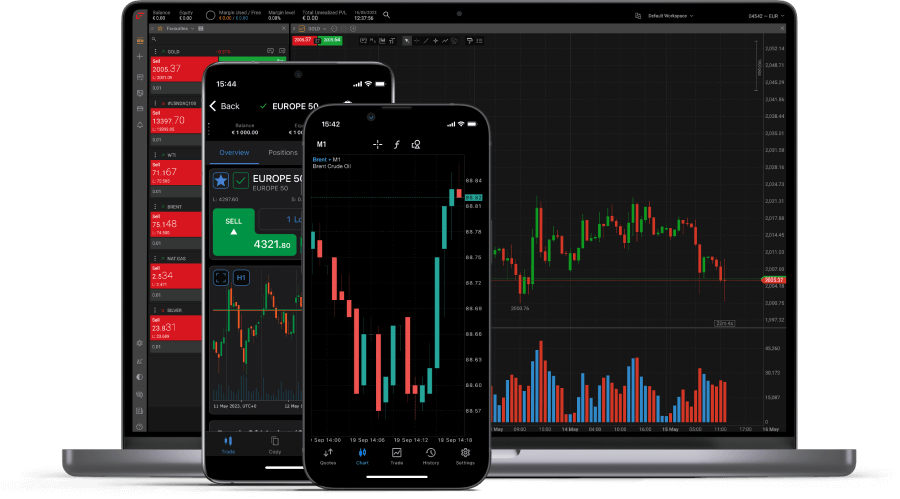Tap the green SELL 4321.80 button
The image size is (900, 499).
pyautogui.click(x=255, y=232)
